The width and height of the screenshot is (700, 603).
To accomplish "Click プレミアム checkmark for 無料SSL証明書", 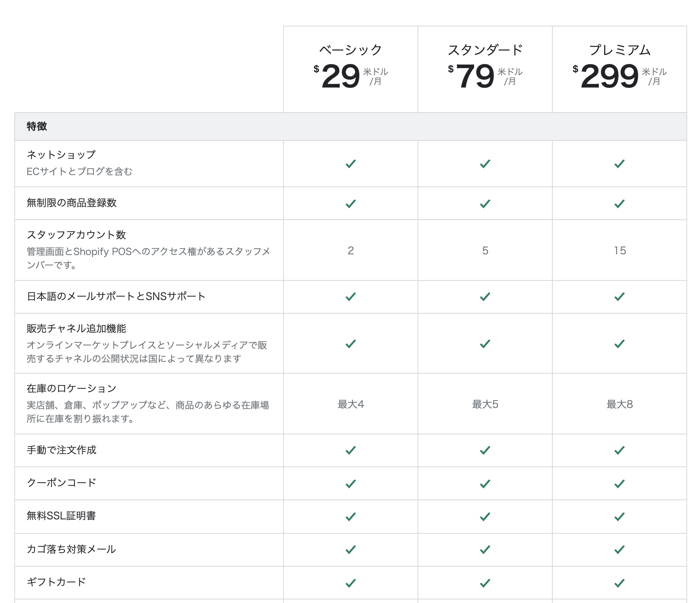I will pos(619,517).
